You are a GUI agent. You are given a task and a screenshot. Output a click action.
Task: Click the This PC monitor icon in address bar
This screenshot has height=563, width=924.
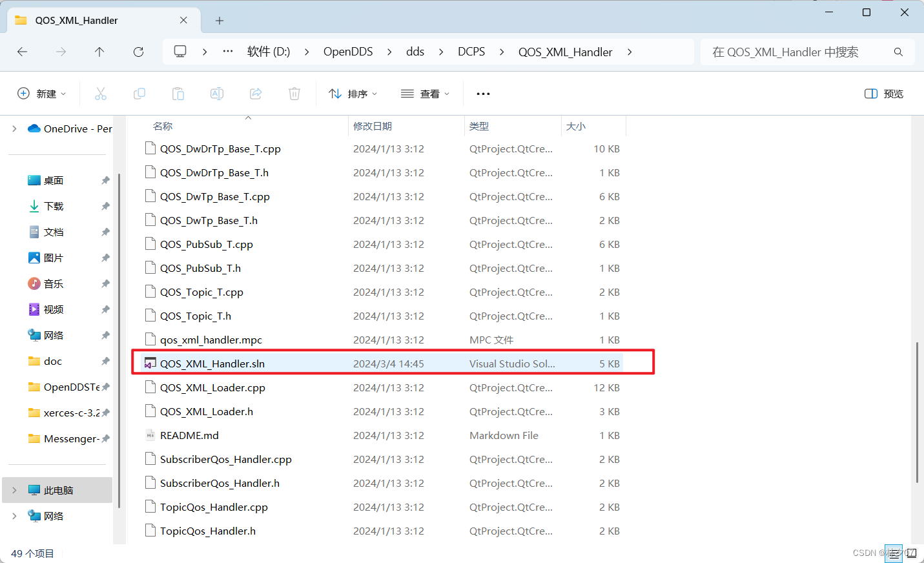(x=180, y=51)
